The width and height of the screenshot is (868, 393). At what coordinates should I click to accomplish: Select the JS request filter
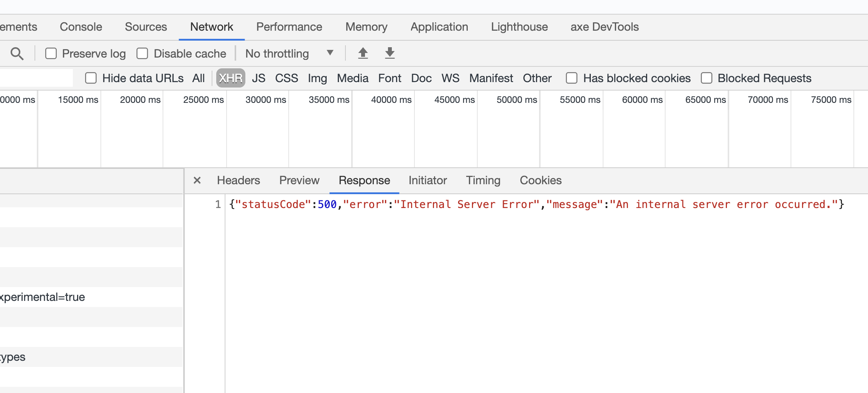pos(259,78)
